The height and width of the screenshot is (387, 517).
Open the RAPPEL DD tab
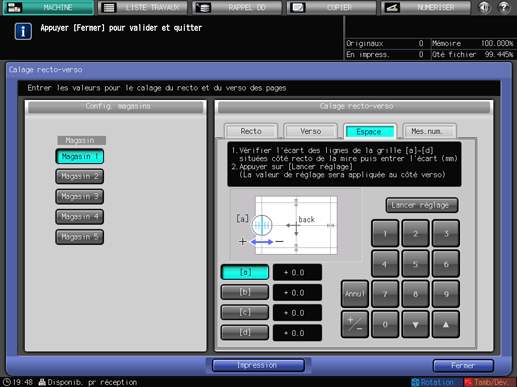pyautogui.click(x=237, y=7)
